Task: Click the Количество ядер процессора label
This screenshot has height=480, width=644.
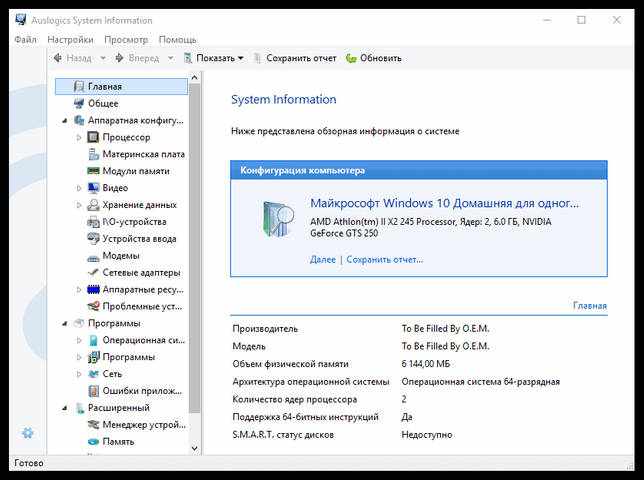Action: click(294, 399)
